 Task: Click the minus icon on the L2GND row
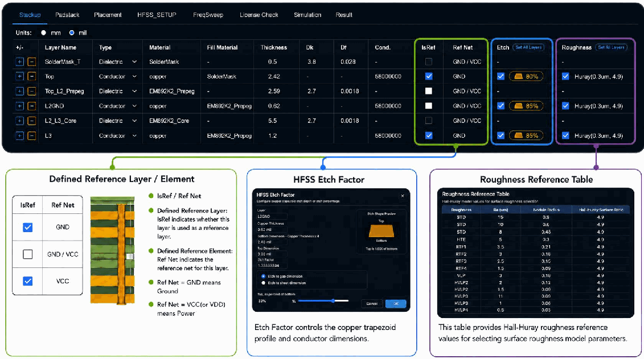pos(32,106)
